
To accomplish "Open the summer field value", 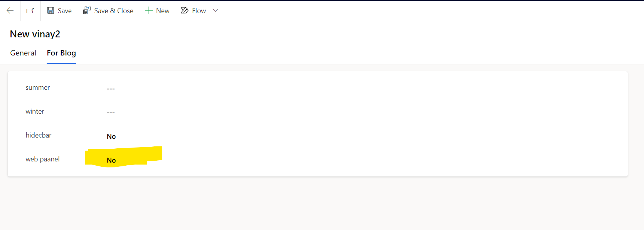I will click(x=111, y=89).
